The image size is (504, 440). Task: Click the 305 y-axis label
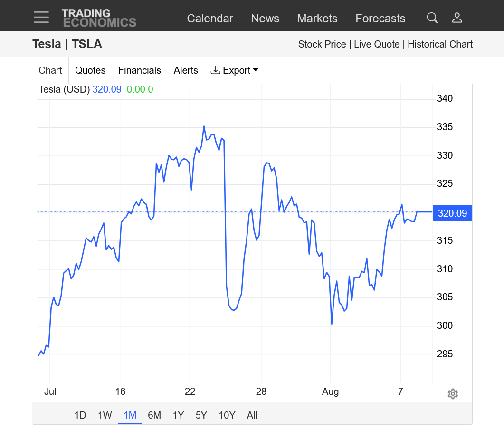[445, 297]
